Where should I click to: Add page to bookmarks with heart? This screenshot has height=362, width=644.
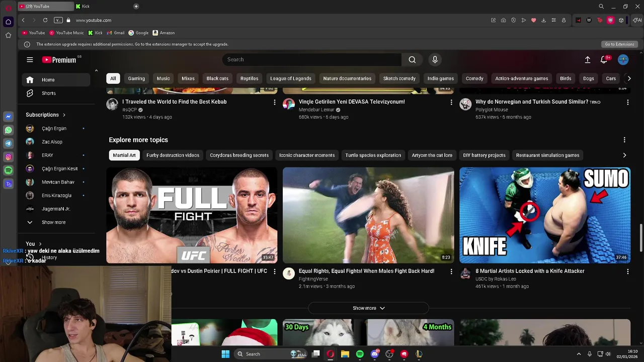click(534, 20)
